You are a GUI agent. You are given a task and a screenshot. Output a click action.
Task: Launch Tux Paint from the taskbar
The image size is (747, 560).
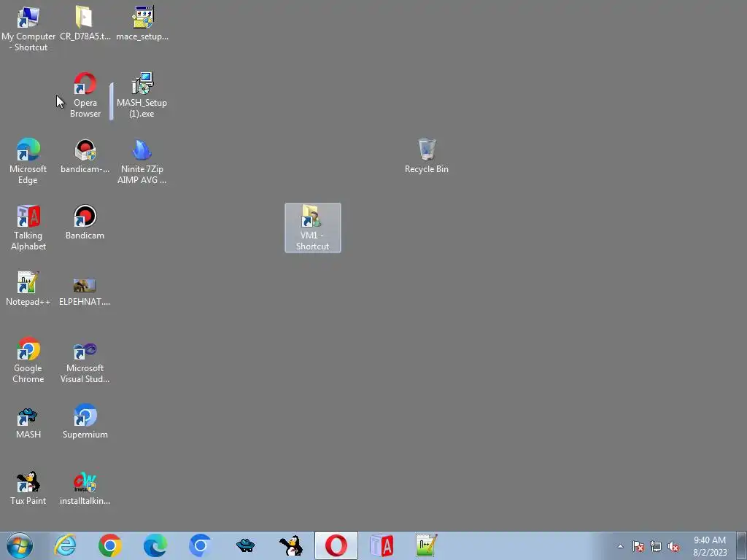point(290,545)
